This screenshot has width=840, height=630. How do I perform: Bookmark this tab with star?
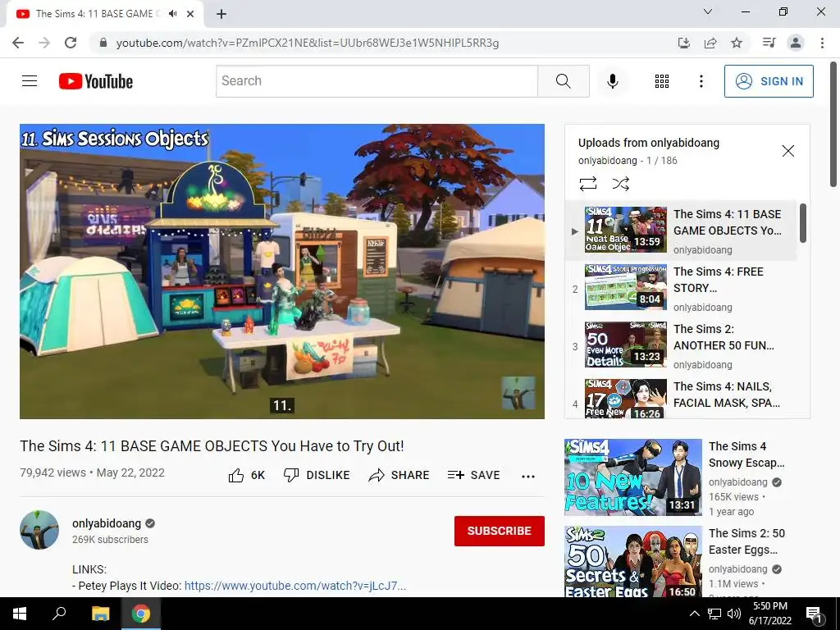tap(737, 43)
